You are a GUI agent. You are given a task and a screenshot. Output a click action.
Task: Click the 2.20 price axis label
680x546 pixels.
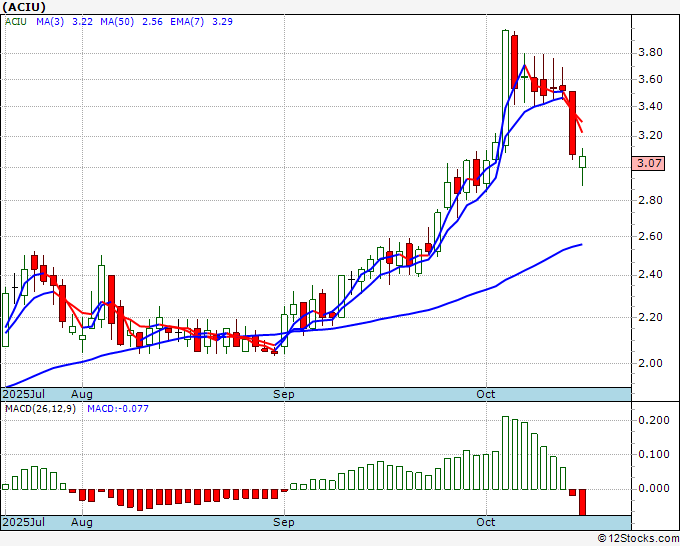(650, 317)
